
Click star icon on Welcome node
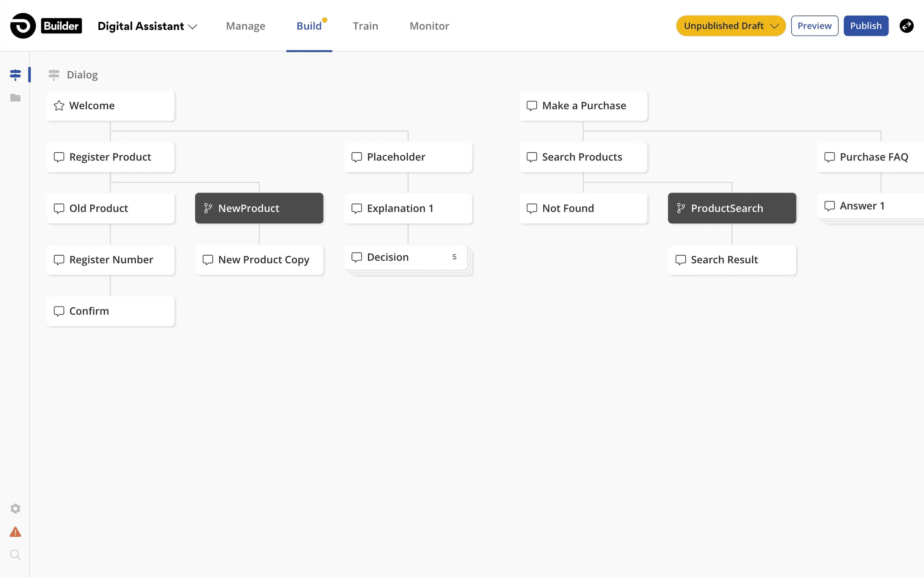click(59, 105)
